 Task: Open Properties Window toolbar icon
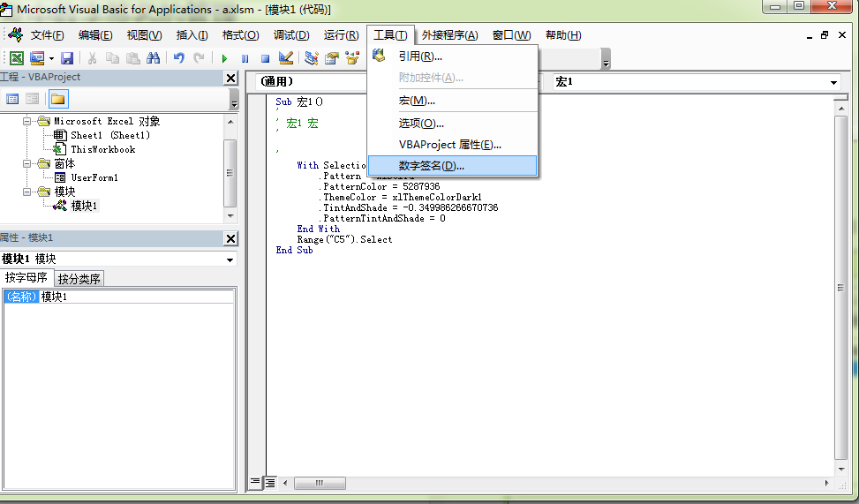pos(331,57)
